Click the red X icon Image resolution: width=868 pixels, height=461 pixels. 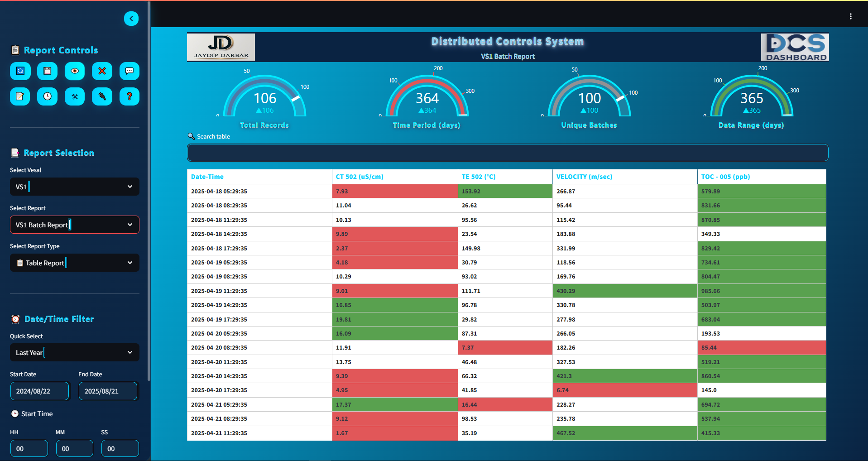tap(102, 71)
